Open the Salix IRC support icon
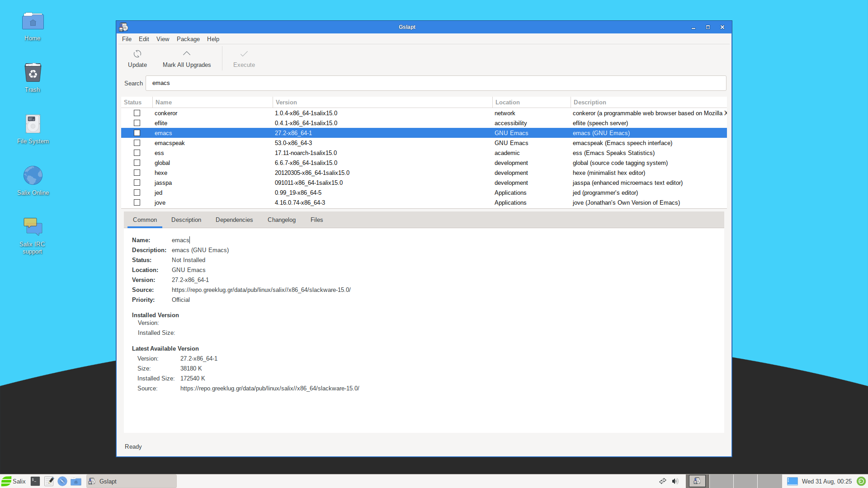The width and height of the screenshot is (868, 488). (33, 226)
